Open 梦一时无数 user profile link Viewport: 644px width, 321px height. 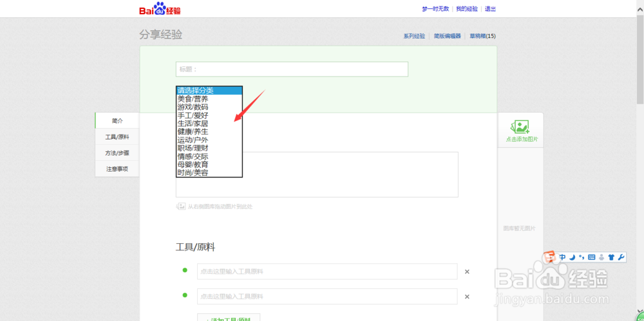(x=435, y=9)
